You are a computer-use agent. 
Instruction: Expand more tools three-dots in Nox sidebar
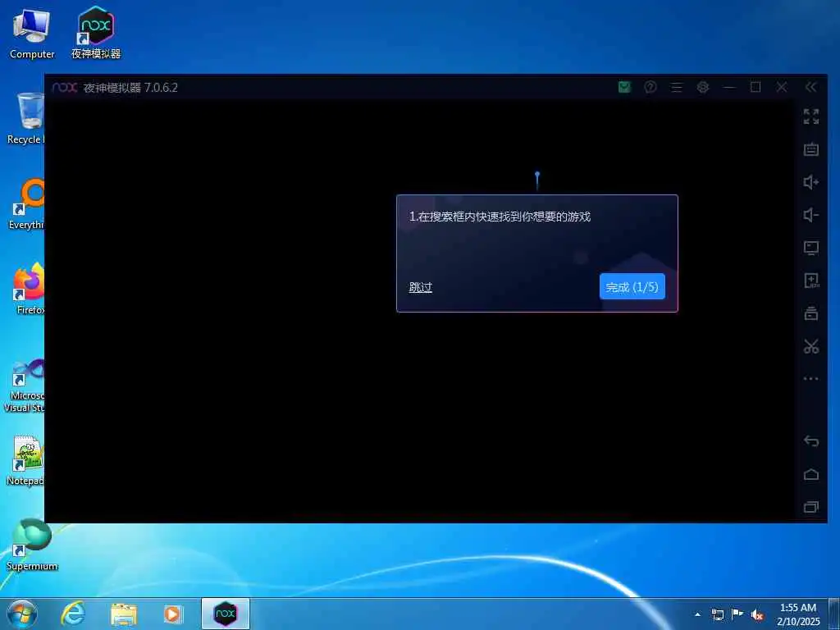click(x=811, y=379)
